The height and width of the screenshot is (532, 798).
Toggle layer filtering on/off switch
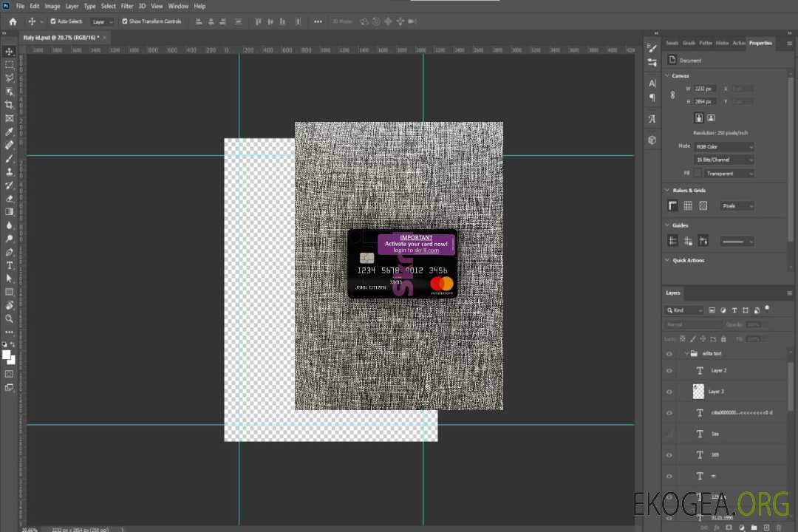pyautogui.click(x=767, y=309)
